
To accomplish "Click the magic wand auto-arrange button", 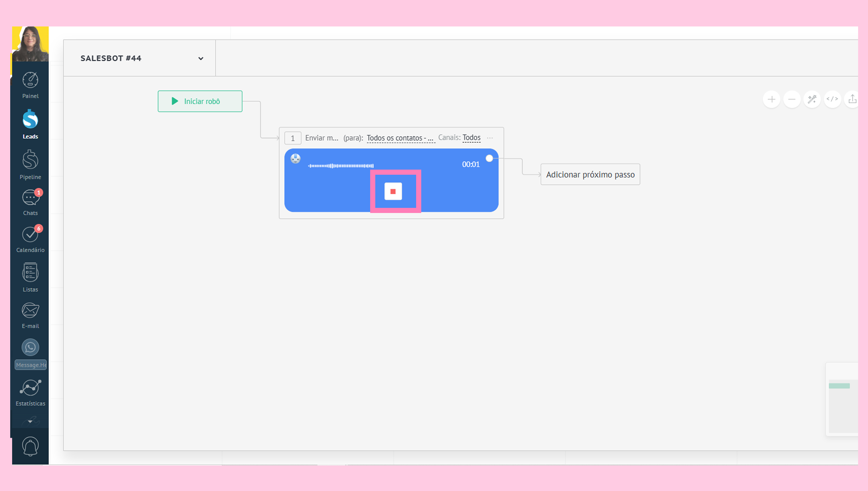I will click(x=812, y=99).
